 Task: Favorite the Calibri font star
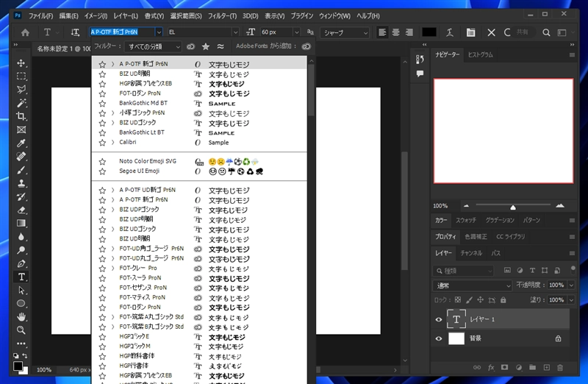tap(102, 143)
